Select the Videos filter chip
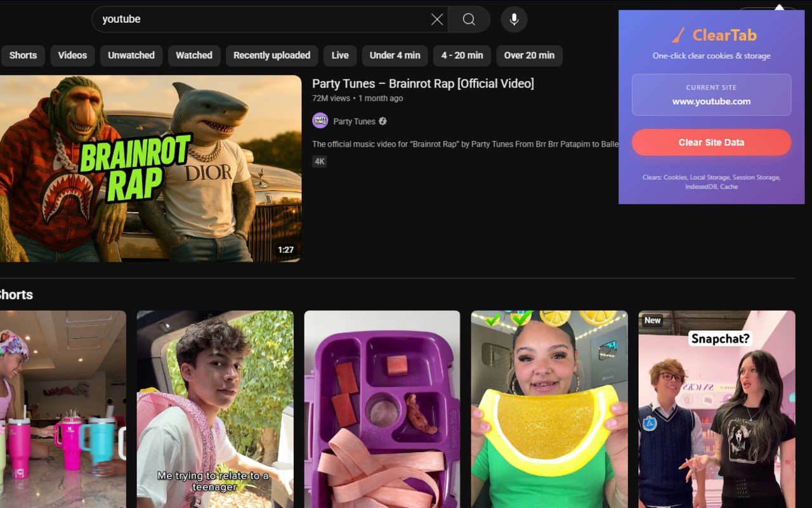 point(72,55)
